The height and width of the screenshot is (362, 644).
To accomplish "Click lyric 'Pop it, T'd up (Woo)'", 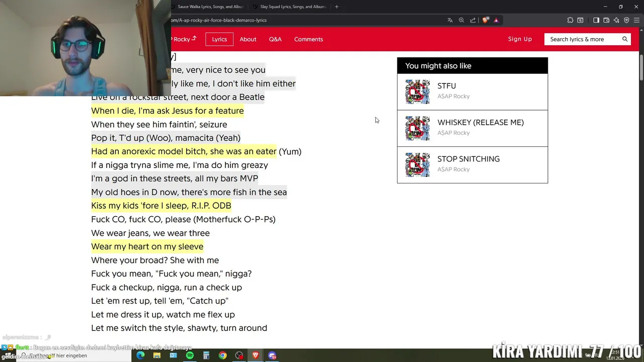I will [x=166, y=138].
